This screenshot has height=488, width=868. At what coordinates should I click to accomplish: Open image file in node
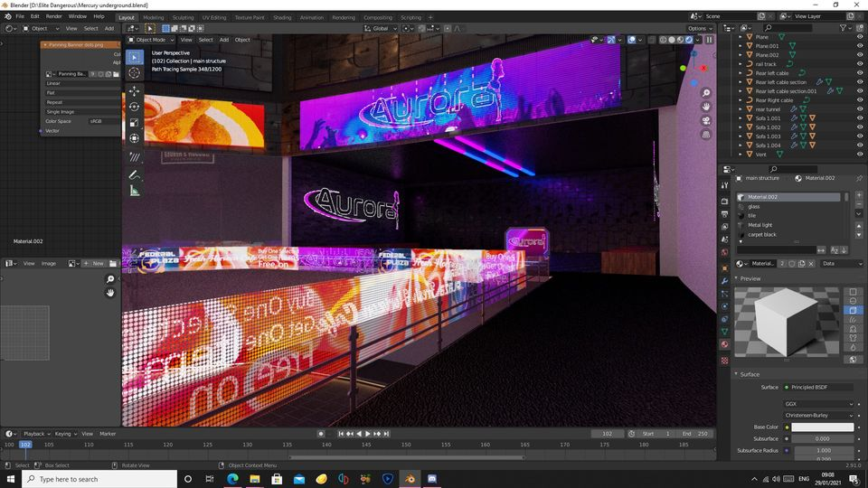point(116,74)
